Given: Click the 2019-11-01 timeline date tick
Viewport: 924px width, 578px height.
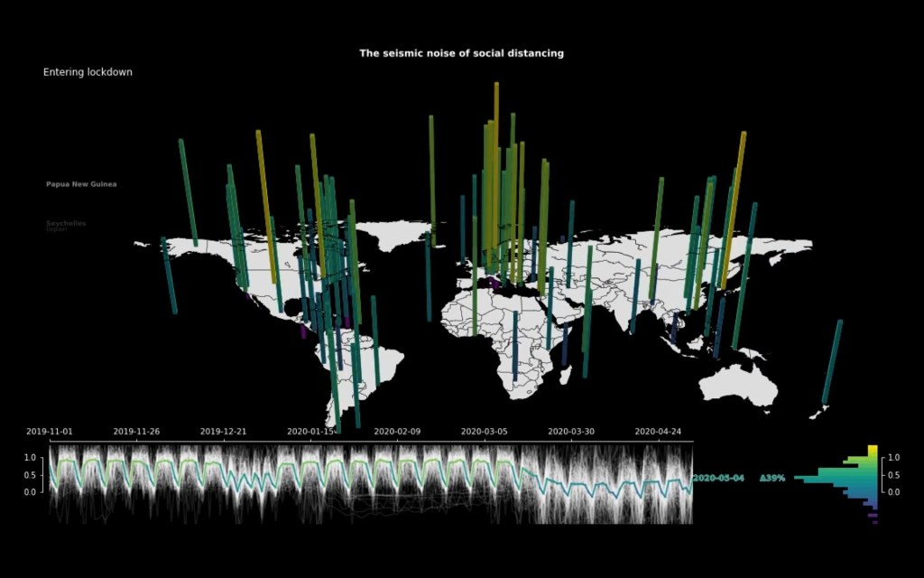Looking at the screenshot, I should [49, 432].
